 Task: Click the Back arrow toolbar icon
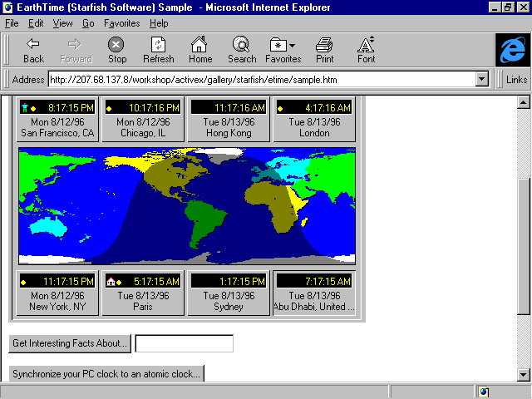pos(33,50)
